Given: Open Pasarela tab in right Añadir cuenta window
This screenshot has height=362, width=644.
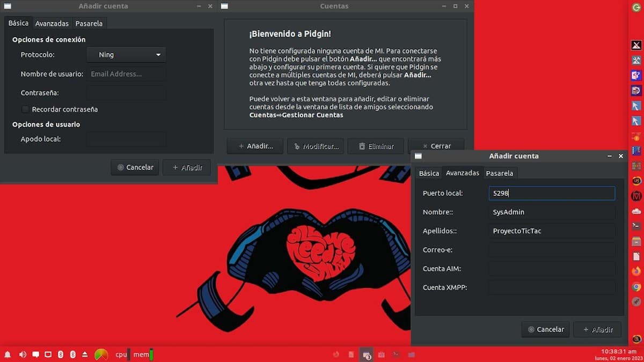Looking at the screenshot, I should click(x=500, y=173).
